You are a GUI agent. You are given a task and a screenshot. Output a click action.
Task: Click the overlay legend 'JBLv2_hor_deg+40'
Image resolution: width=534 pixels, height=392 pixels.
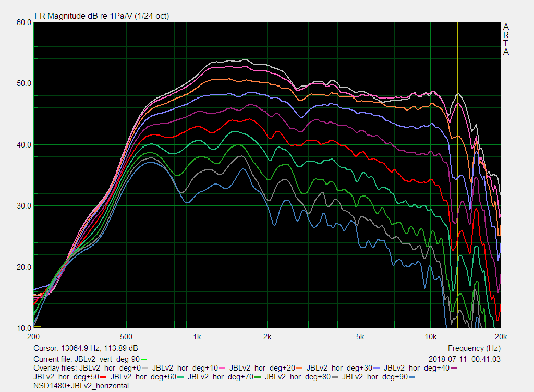[x=417, y=368]
